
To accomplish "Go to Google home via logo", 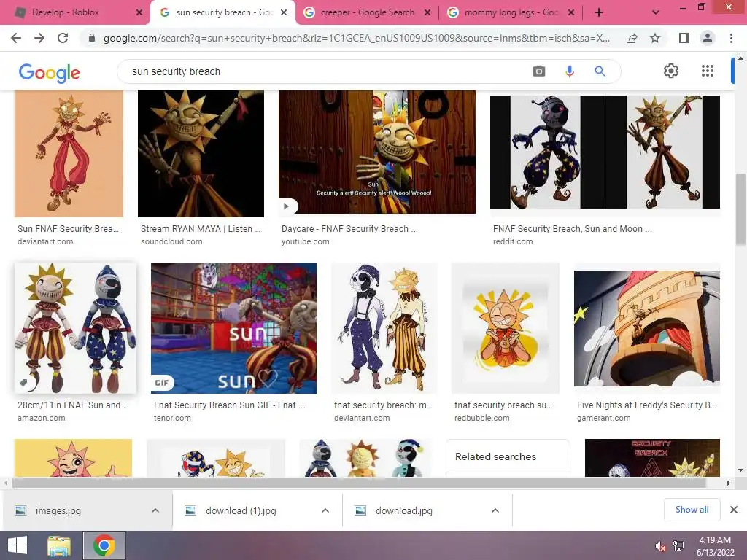I will (x=49, y=73).
